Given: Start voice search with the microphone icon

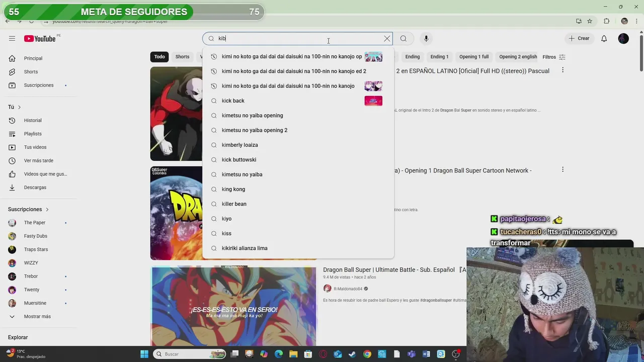Looking at the screenshot, I should pyautogui.click(x=426, y=39).
